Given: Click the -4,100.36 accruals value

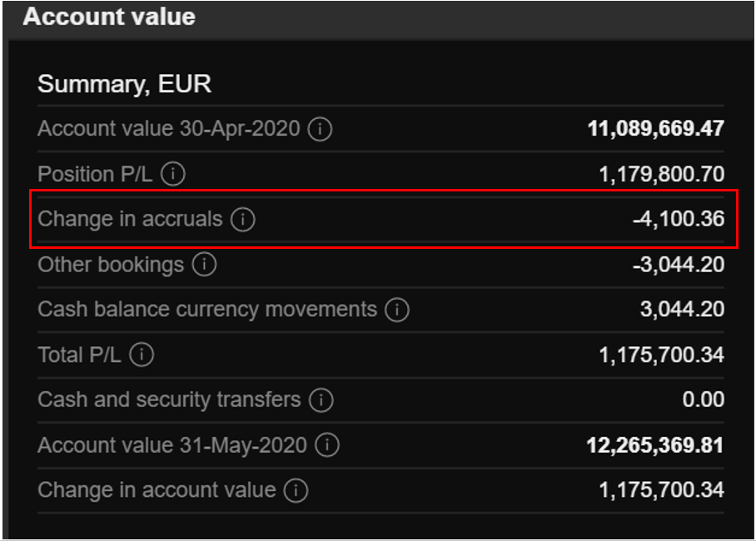Looking at the screenshot, I should pos(678,220).
